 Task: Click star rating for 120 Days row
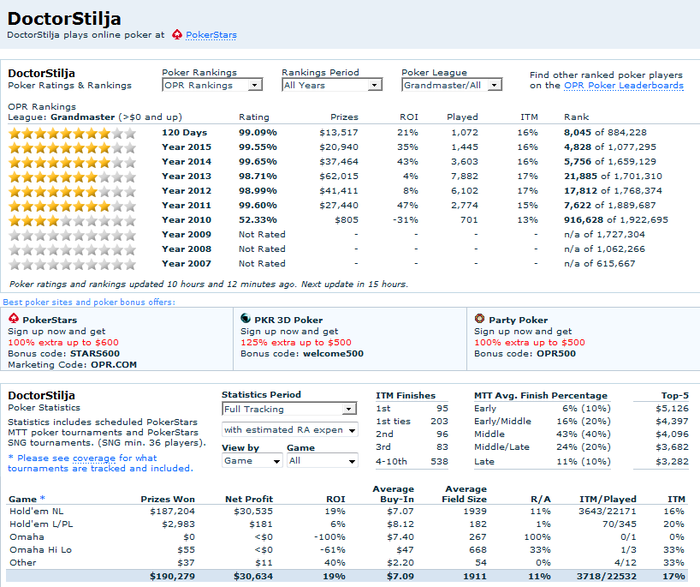coord(72,133)
